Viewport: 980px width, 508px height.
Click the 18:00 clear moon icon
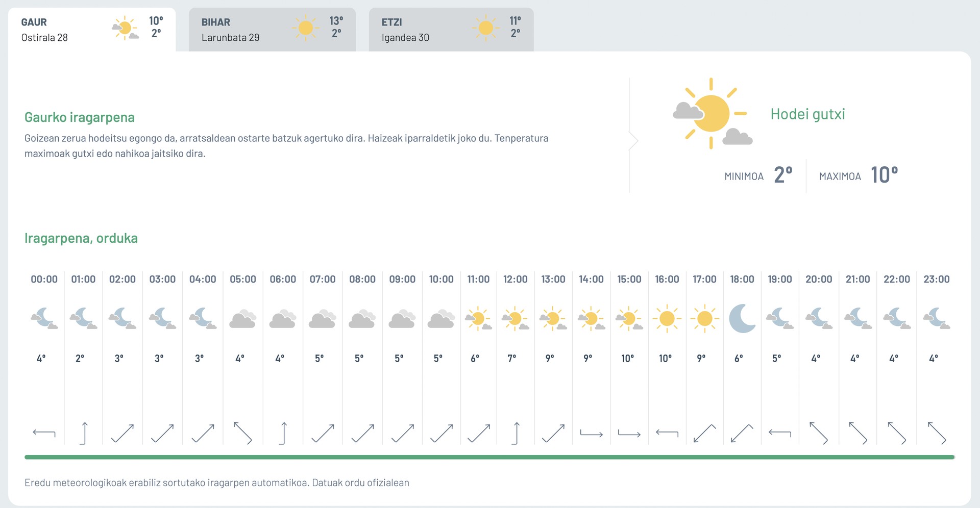742,319
